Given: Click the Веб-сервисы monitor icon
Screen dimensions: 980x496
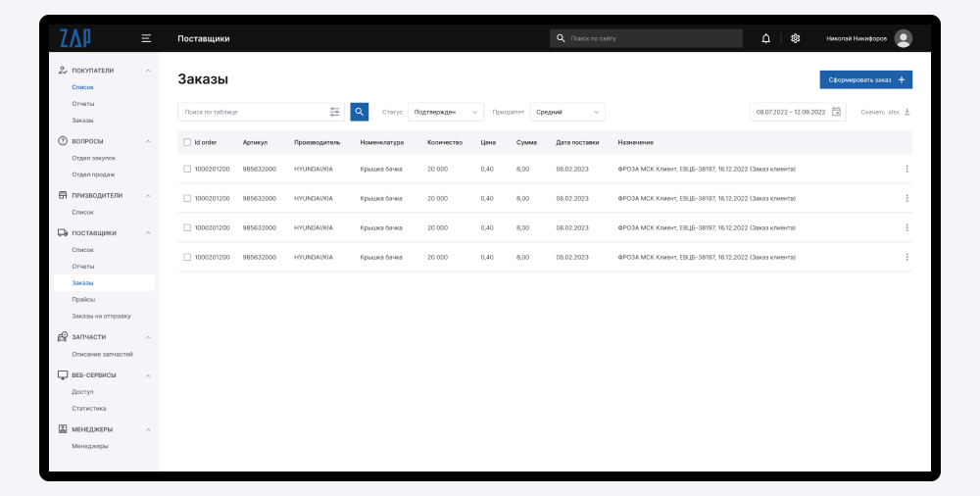Looking at the screenshot, I should coord(63,375).
